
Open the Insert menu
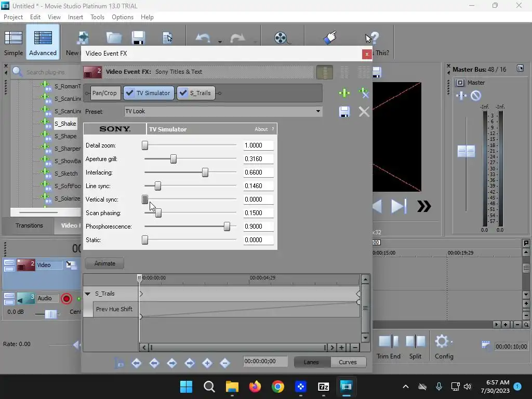pyautogui.click(x=75, y=17)
